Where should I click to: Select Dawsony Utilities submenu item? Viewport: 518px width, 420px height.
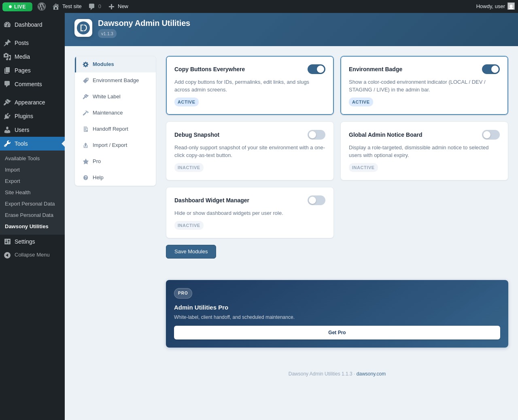click(27, 227)
